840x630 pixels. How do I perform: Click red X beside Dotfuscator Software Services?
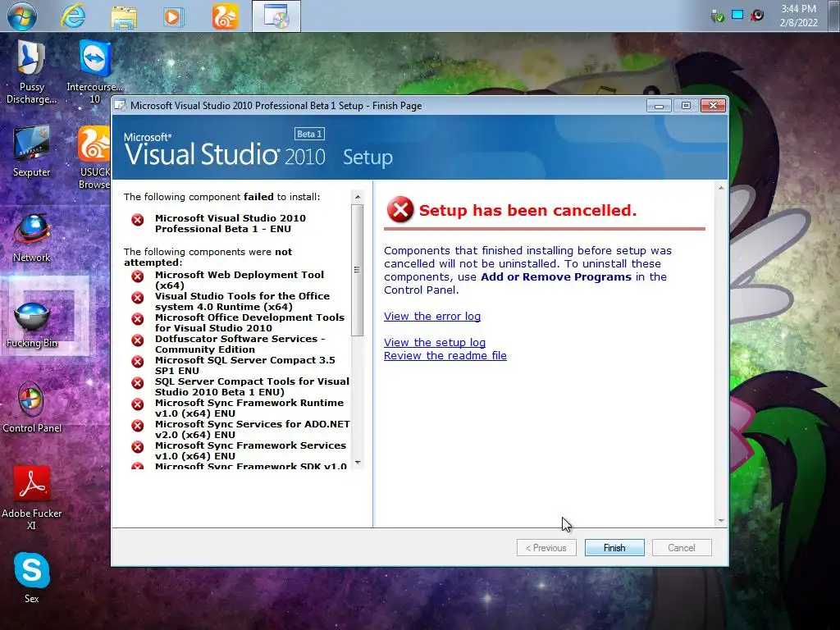[x=138, y=340]
